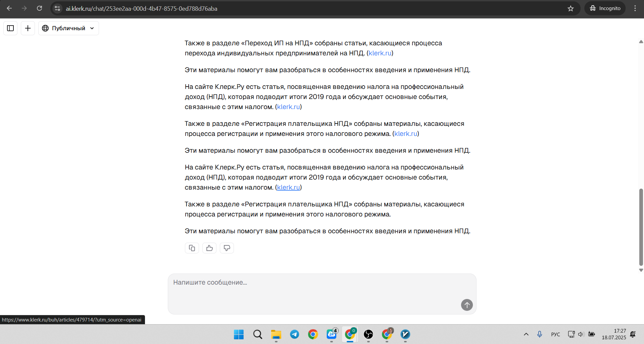Open the Публичный visibility dropdown
The width and height of the screenshot is (644, 344).
(x=68, y=28)
